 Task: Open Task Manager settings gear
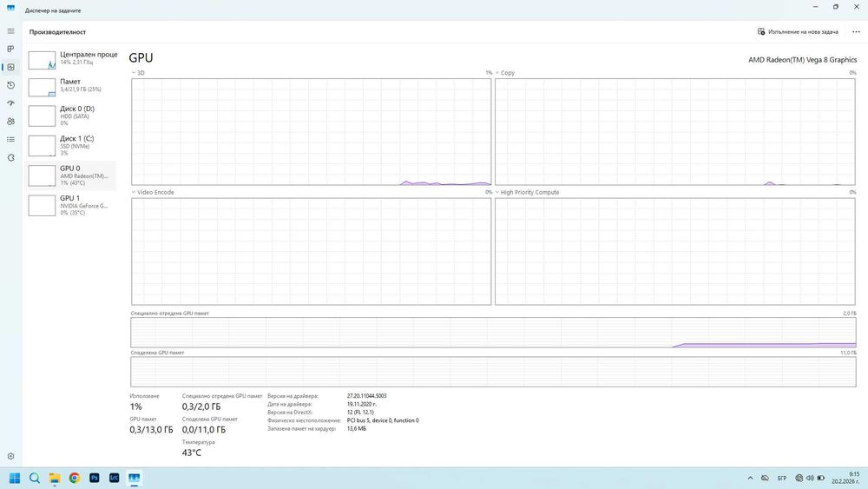tap(10, 456)
